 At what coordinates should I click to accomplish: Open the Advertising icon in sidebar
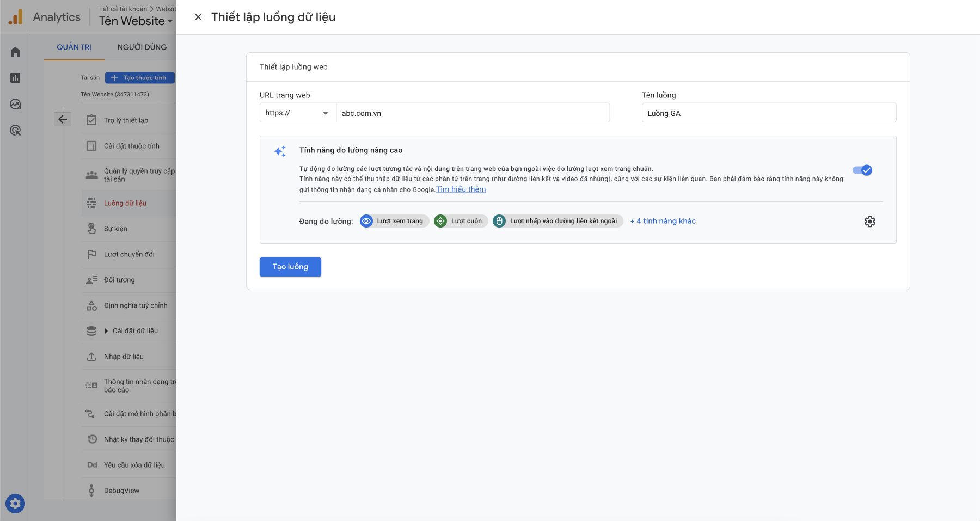coord(15,131)
